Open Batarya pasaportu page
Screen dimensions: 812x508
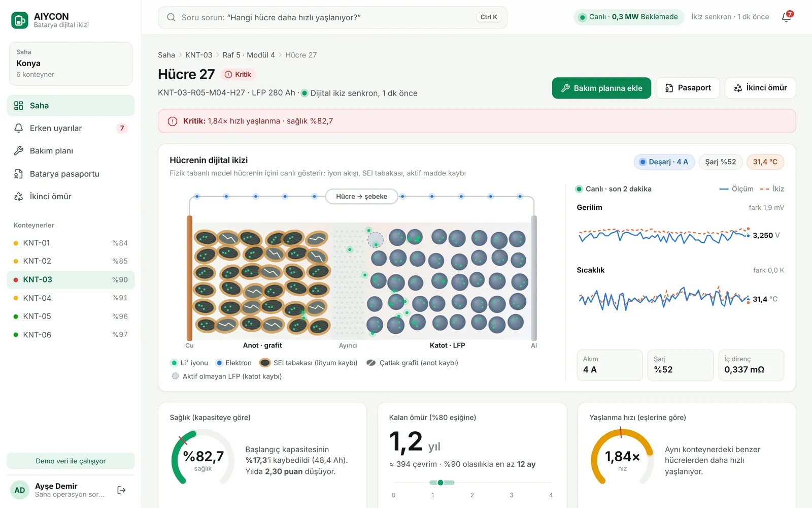pyautogui.click(x=71, y=174)
